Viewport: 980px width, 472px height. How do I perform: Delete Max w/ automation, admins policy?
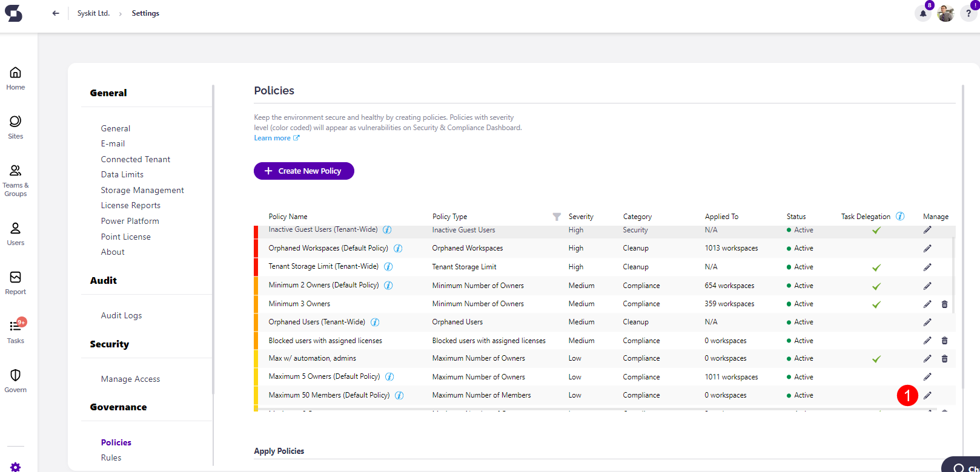point(944,358)
